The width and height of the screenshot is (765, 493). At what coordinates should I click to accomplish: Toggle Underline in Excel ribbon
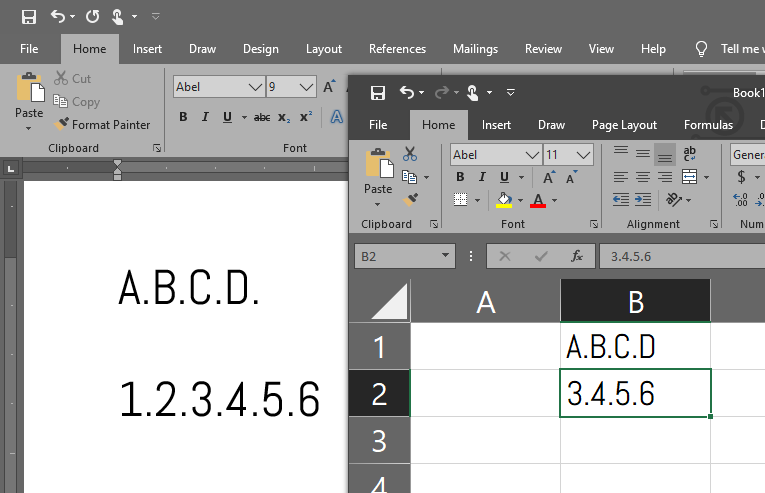click(504, 177)
